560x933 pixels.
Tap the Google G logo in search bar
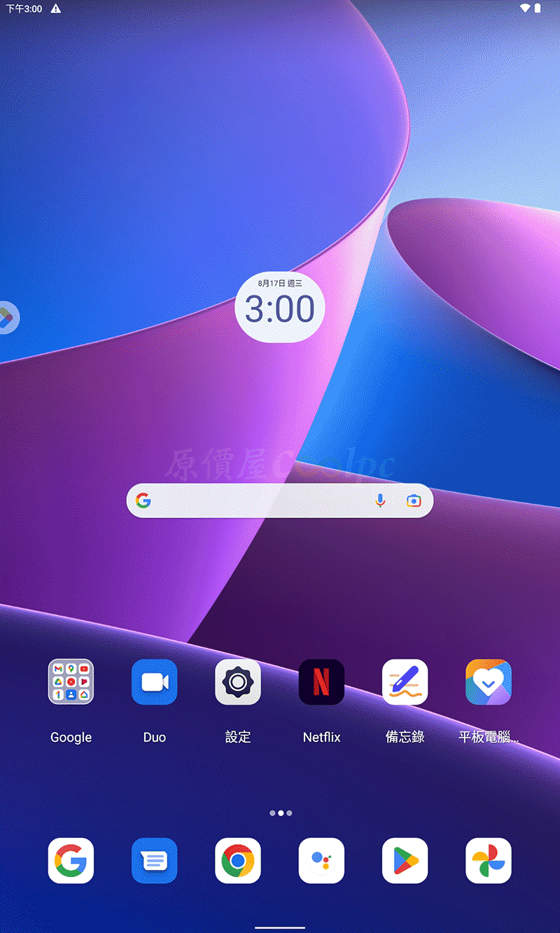[x=143, y=500]
